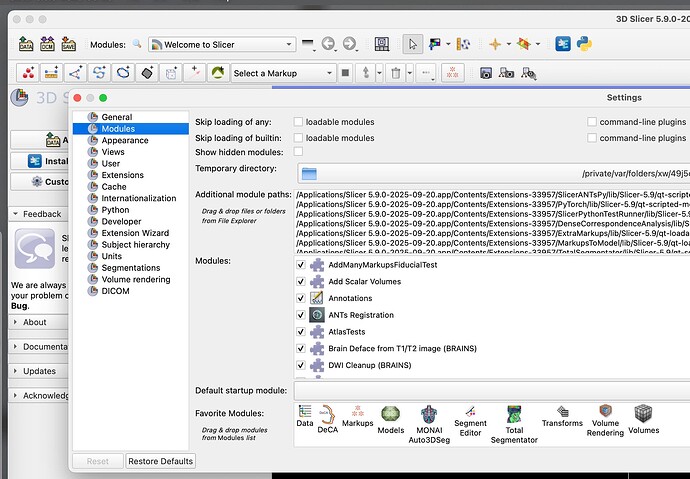Open the Modules selector dropdown
Viewport: 690px width, 479px height.
point(221,44)
